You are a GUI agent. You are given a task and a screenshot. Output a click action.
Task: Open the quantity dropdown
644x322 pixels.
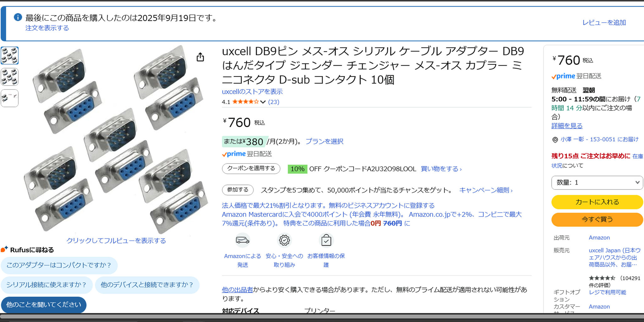597,182
